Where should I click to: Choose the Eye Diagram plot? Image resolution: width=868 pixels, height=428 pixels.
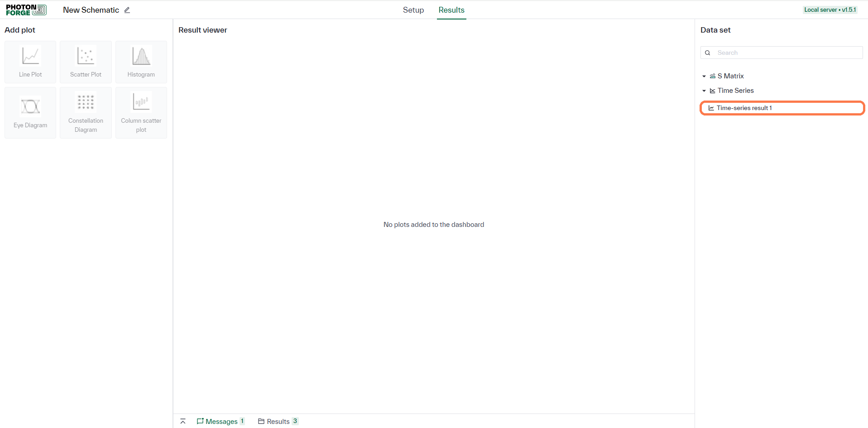click(30, 113)
